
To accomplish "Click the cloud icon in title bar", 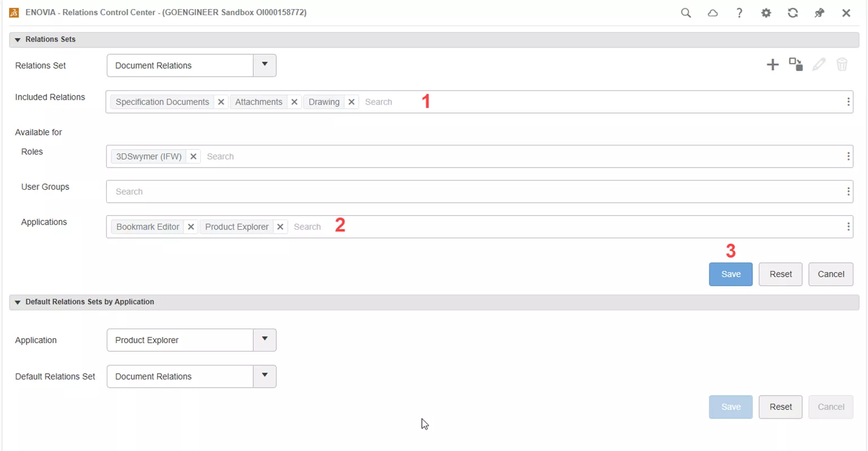I will click(713, 12).
